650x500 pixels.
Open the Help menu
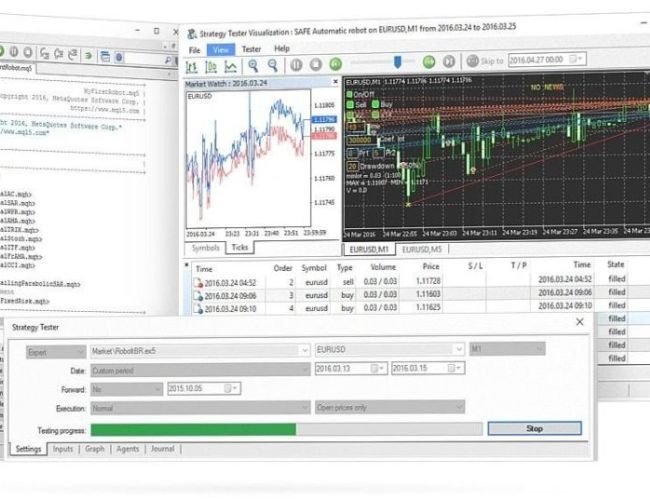[282, 49]
